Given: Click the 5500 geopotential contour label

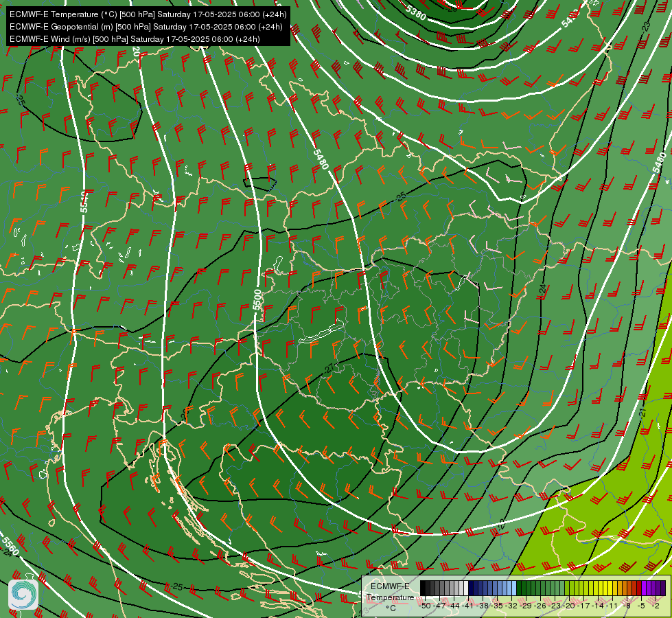Looking at the screenshot, I should pos(257,299).
